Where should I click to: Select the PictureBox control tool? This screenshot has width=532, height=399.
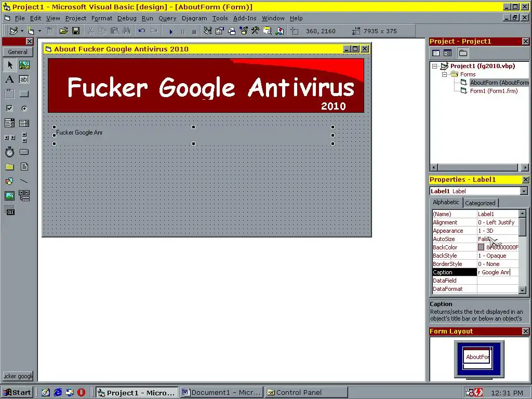click(x=24, y=65)
